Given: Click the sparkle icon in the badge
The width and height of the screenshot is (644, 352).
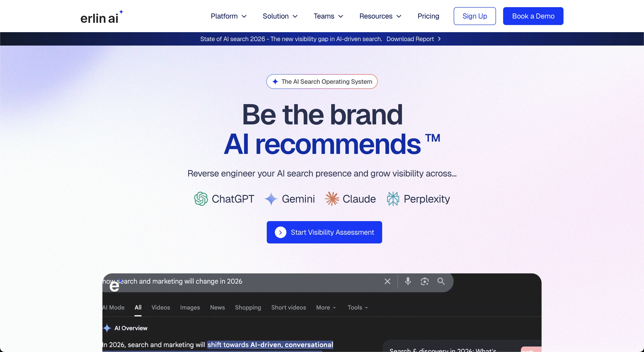Looking at the screenshot, I should 275,82.
